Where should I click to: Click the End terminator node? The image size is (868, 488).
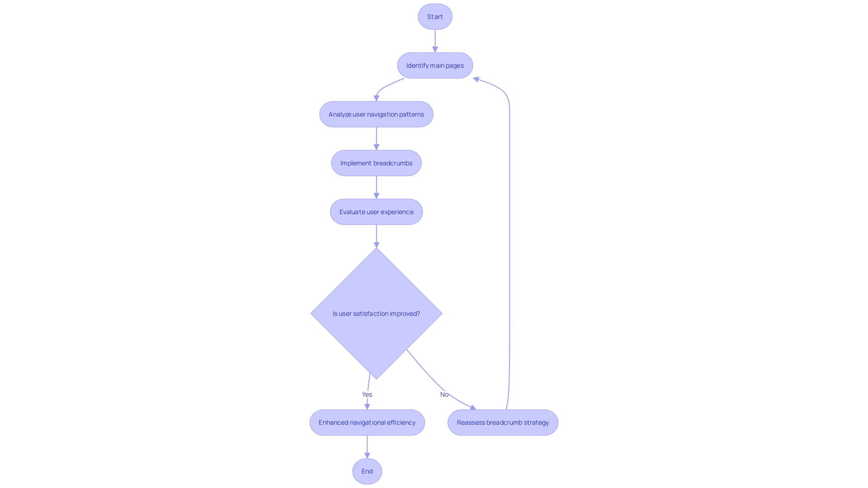pyautogui.click(x=367, y=471)
